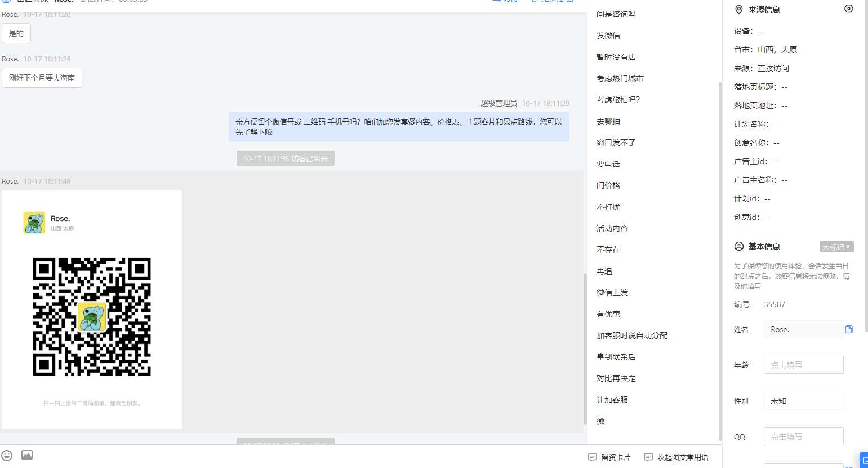Choose the last quick phrase 微
Viewport: 868px width, 468px height.
point(600,421)
